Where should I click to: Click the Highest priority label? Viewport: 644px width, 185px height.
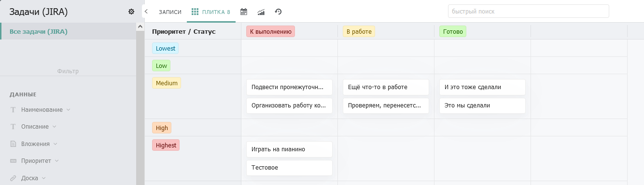click(x=166, y=145)
